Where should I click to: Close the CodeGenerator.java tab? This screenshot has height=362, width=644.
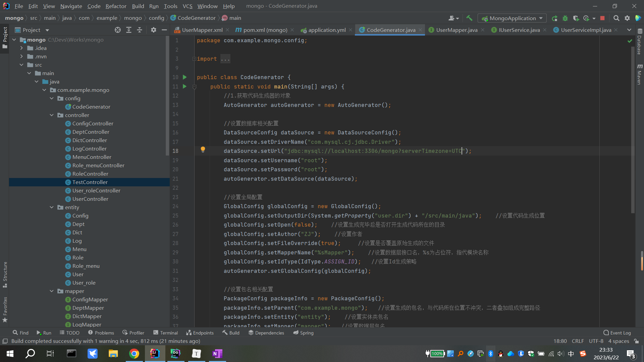[420, 30]
